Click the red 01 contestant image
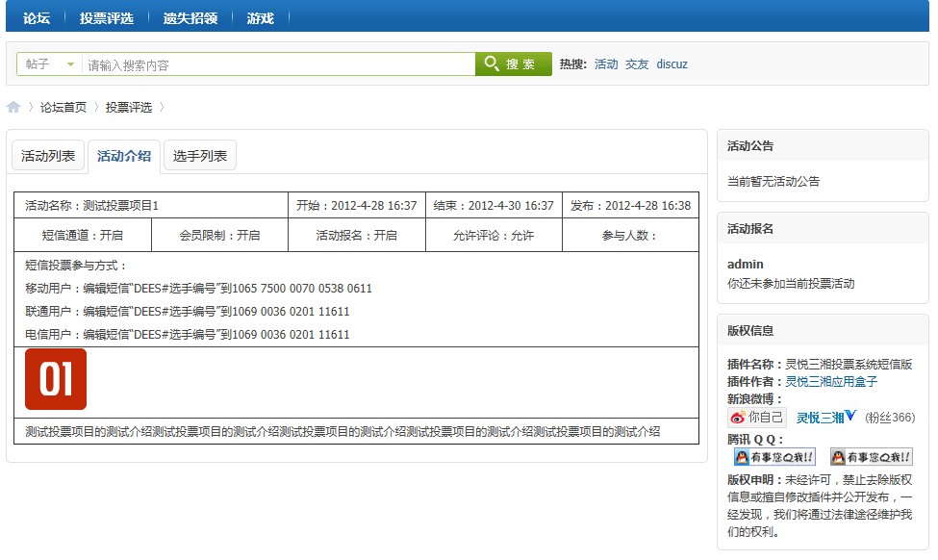The width and height of the screenshot is (938, 560). [x=56, y=379]
